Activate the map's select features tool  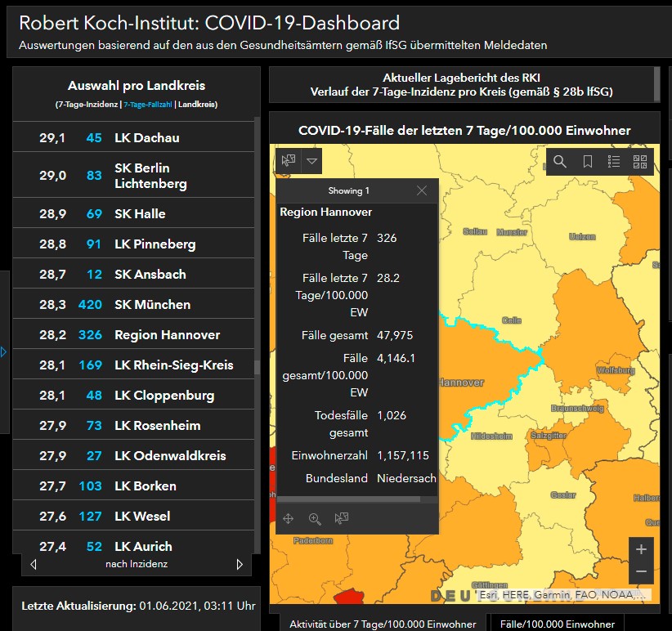pyautogui.click(x=289, y=161)
